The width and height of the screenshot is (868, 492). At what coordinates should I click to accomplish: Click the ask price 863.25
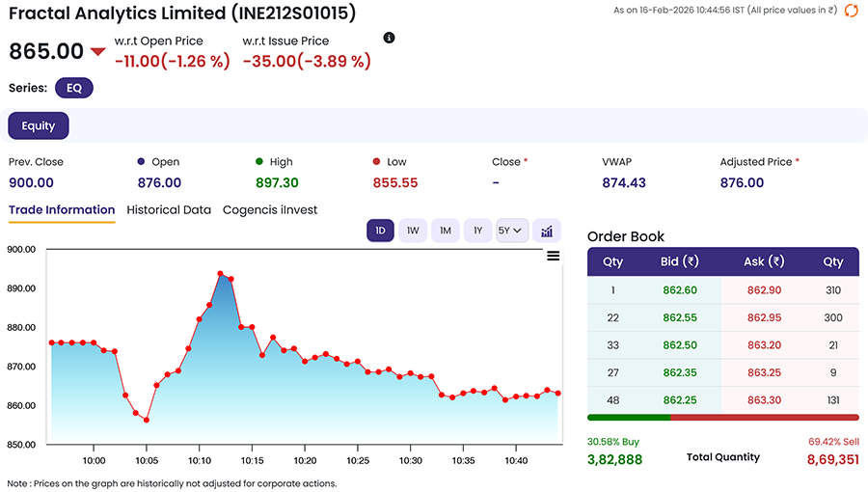click(x=764, y=372)
